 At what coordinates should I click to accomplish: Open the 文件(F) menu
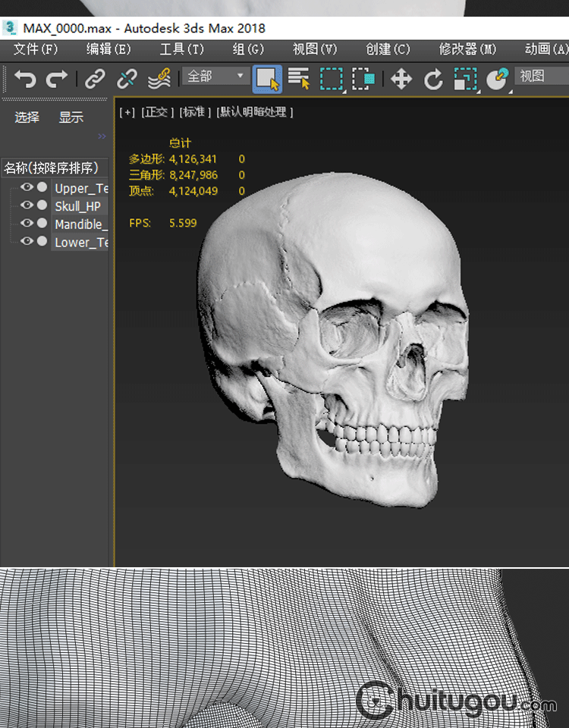click(36, 49)
